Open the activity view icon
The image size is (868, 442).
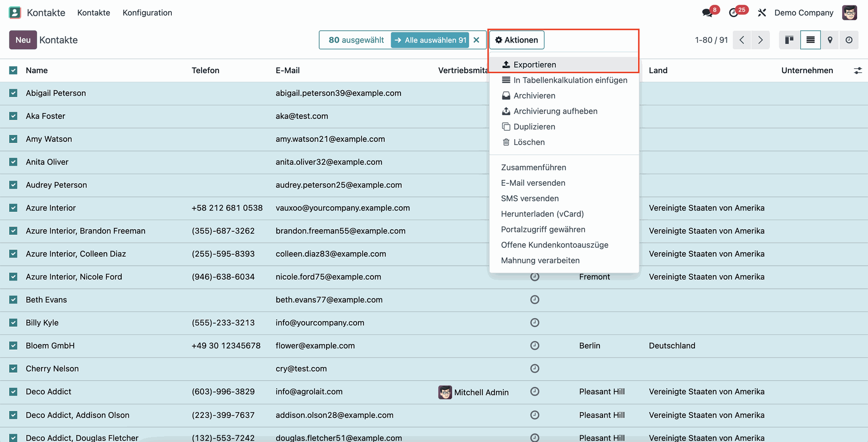click(849, 40)
